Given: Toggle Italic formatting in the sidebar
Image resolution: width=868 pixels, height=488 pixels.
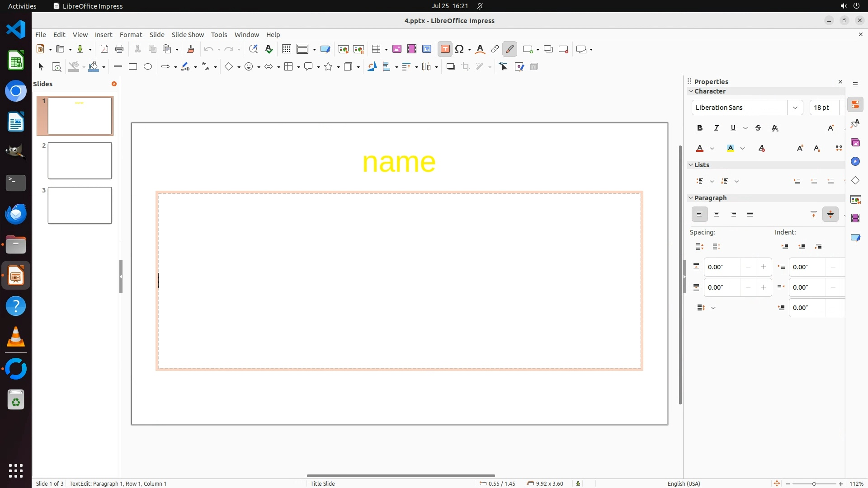Looking at the screenshot, I should (717, 128).
